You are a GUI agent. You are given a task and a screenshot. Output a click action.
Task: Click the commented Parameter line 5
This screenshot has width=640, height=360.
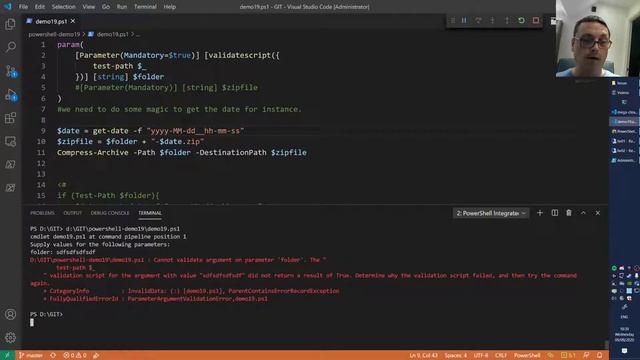click(x=166, y=88)
